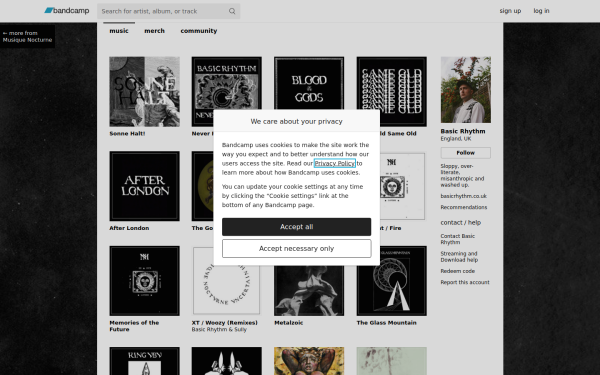Click Contact Basic Rhythm link
This screenshot has width=600, height=375.
458,239
